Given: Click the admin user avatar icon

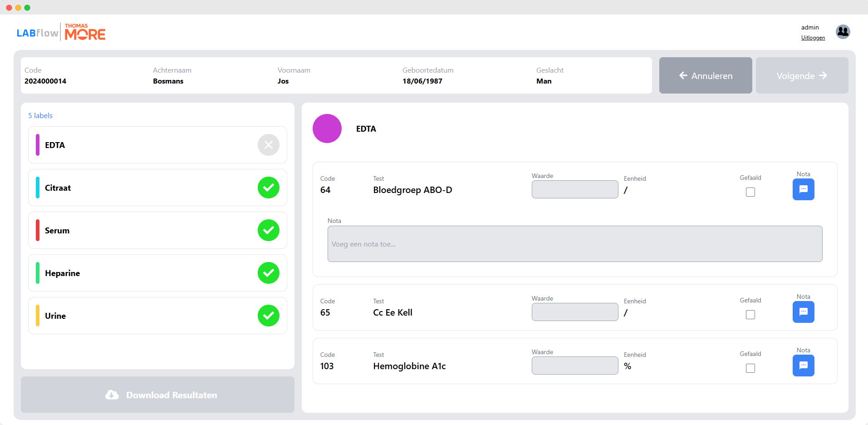Looking at the screenshot, I should pyautogui.click(x=843, y=32).
